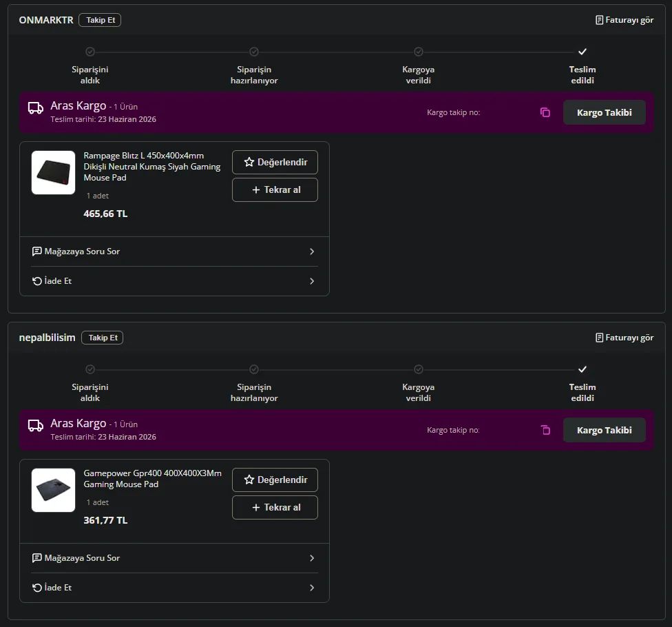Click the delivered checkmark of ONMARKTR order

point(582,52)
